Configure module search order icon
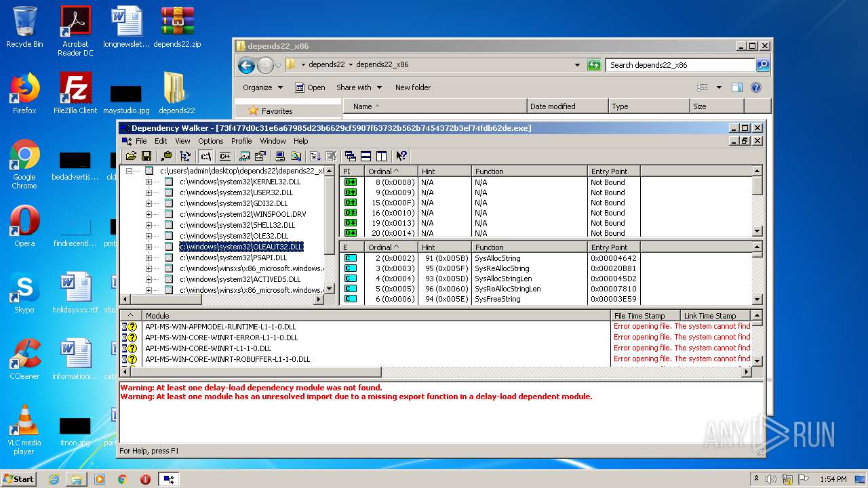 point(296,156)
